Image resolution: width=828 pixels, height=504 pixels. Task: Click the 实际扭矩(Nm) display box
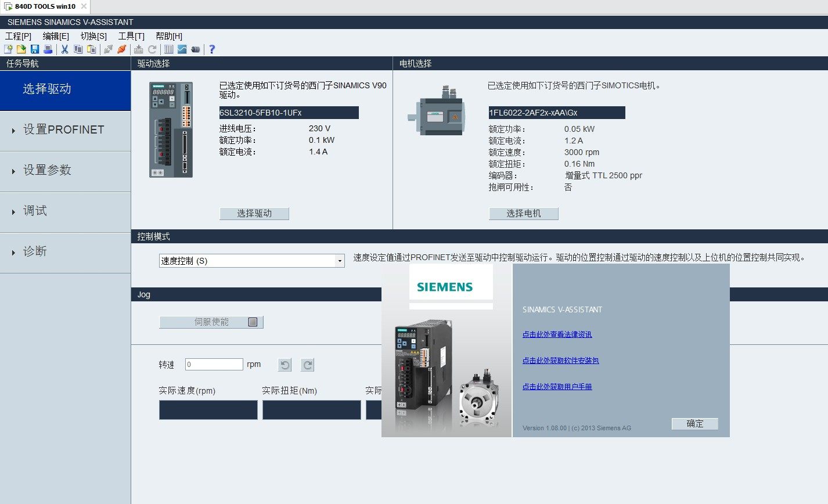coord(312,410)
